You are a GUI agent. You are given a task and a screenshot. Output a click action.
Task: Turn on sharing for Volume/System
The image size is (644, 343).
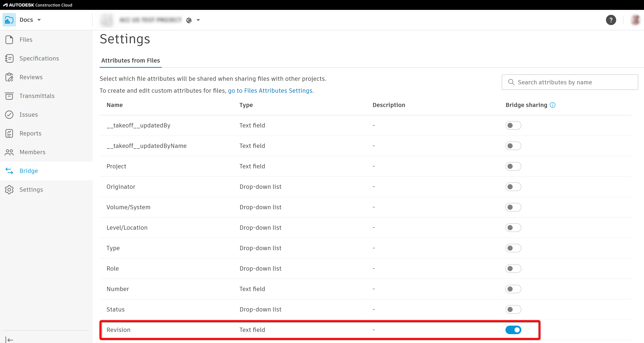click(513, 207)
